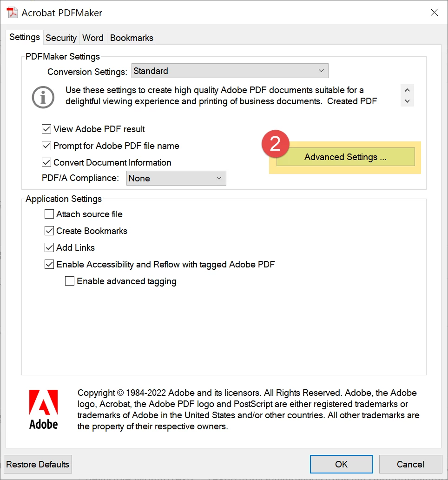Click the description text starting 'Use these settings'
This screenshot has height=480, width=448.
point(221,95)
